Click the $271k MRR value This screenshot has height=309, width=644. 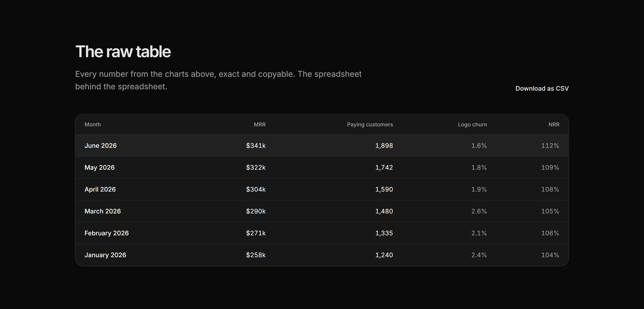point(256,233)
